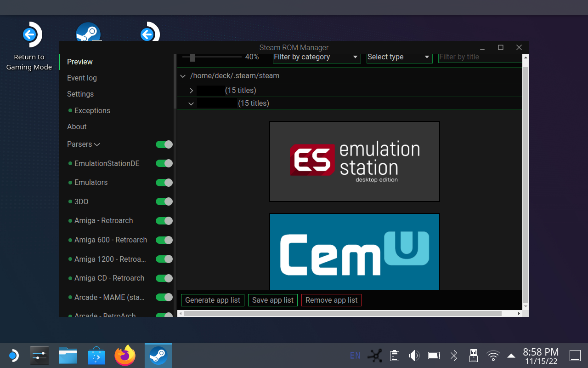Click the Bluetooth icon in the system tray
The image size is (588, 368).
point(453,355)
